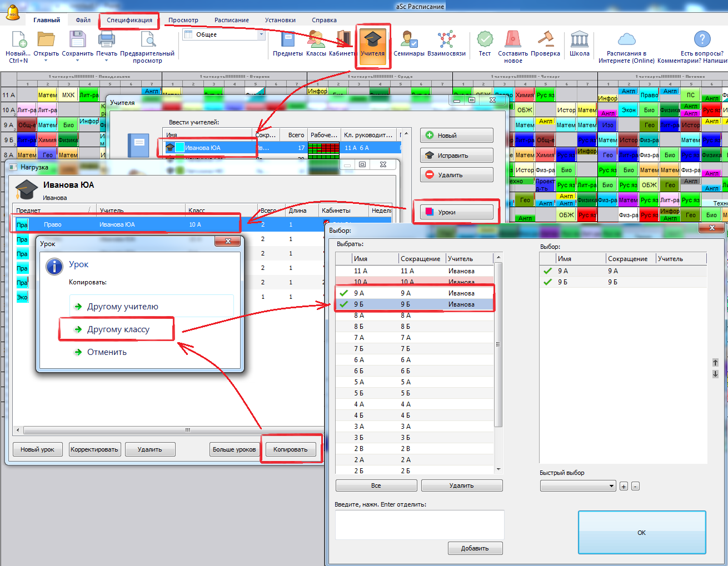Run the Тест checkmark icon

click(x=485, y=43)
